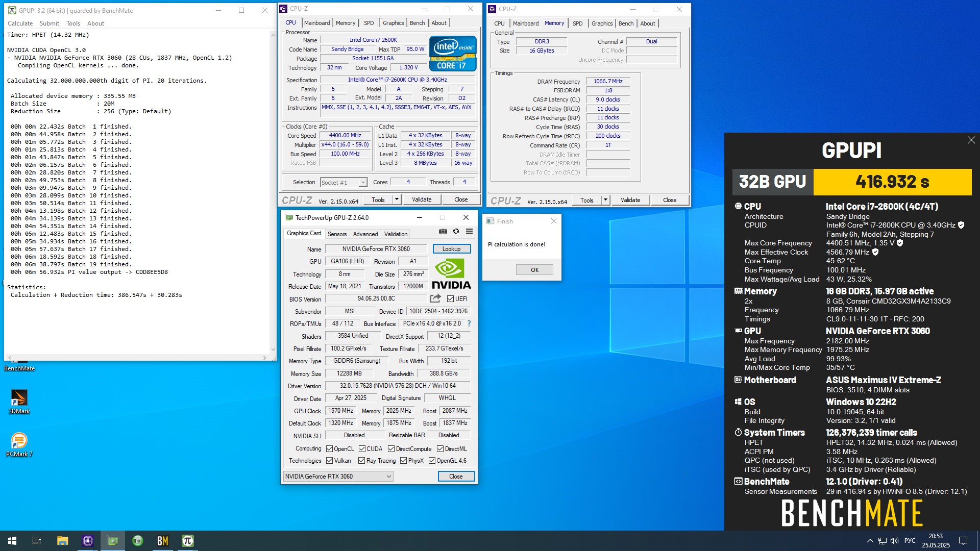Switch input language РУС indicator
The width and height of the screenshot is (980, 551).
click(x=910, y=541)
